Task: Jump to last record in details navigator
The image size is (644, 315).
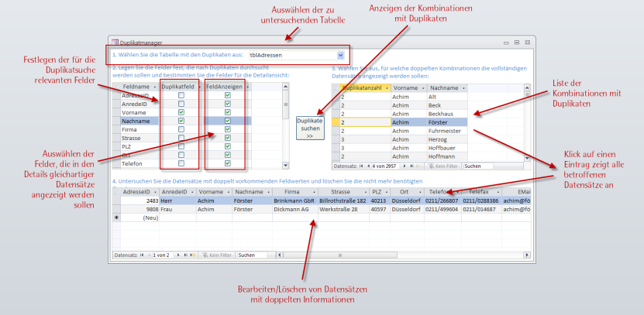Action: pyautogui.click(x=185, y=254)
